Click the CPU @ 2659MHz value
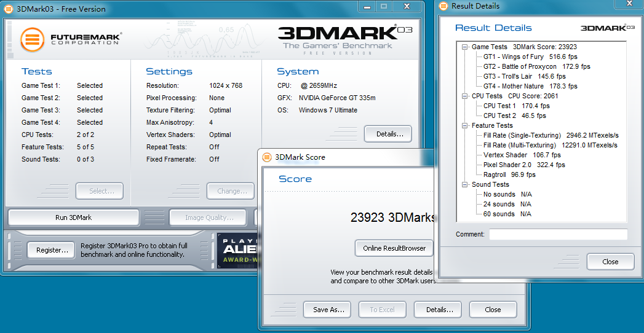Image resolution: width=644 pixels, height=333 pixels. pos(319,86)
